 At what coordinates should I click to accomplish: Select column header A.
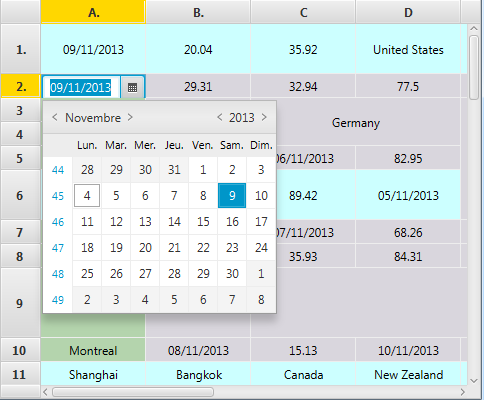tap(93, 12)
